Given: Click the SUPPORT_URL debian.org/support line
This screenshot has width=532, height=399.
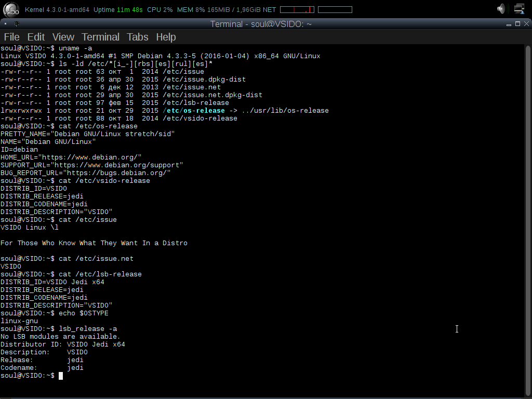Looking at the screenshot, I should pyautogui.click(x=91, y=165).
